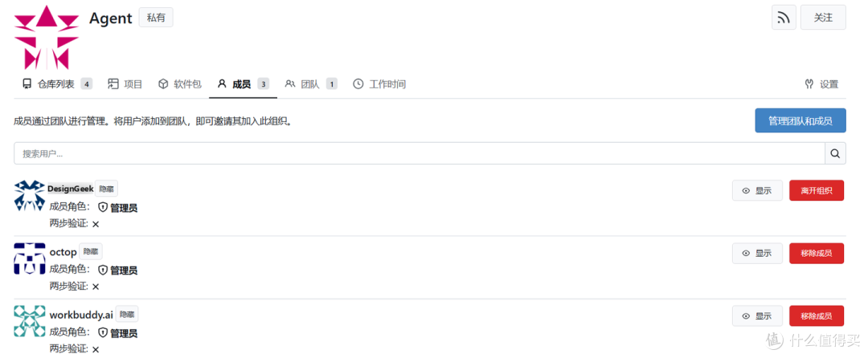868x358 pixels.
Task: Click workbuddy.ai's shield role icon
Action: coord(102,333)
